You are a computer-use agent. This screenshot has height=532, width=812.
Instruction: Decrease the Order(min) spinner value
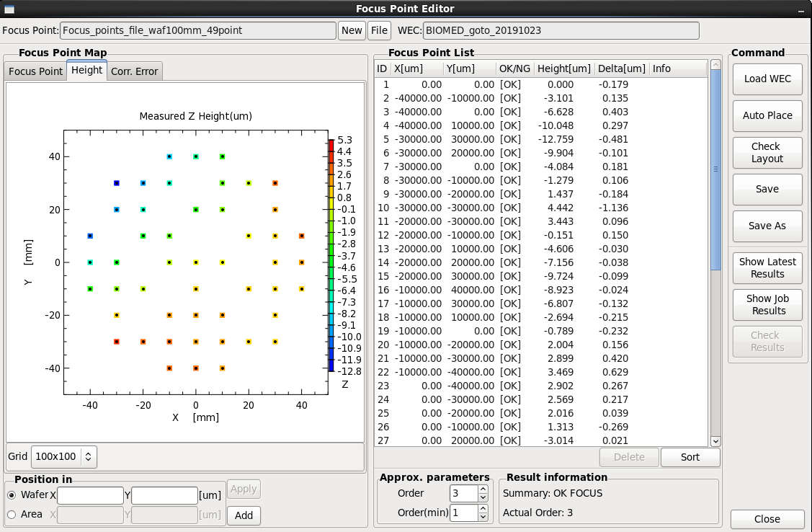[483, 517]
